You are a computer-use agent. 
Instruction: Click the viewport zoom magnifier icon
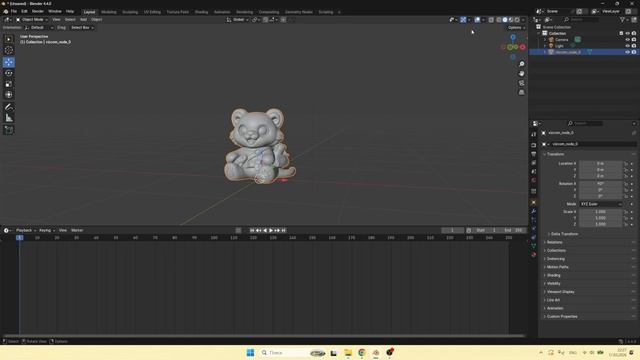tap(522, 64)
